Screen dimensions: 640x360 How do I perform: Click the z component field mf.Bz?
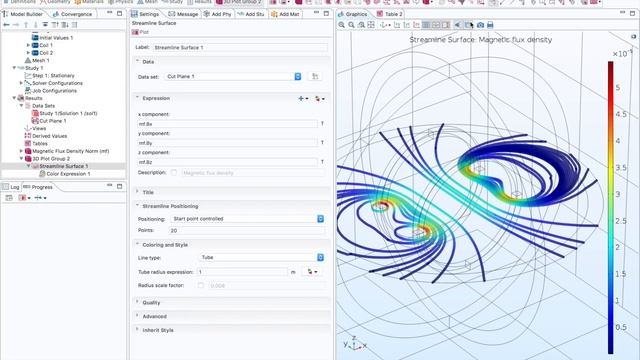pos(227,162)
